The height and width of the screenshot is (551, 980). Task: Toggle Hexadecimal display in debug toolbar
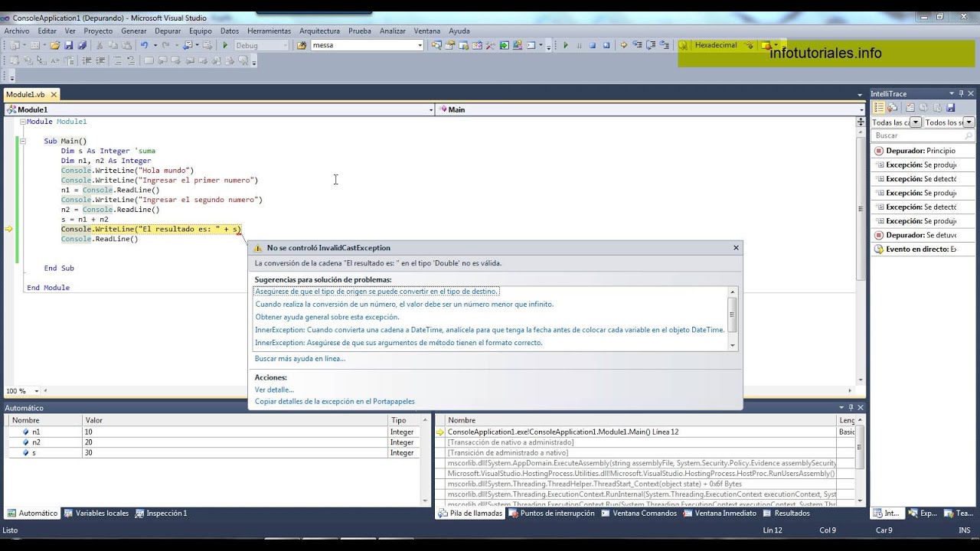point(716,45)
